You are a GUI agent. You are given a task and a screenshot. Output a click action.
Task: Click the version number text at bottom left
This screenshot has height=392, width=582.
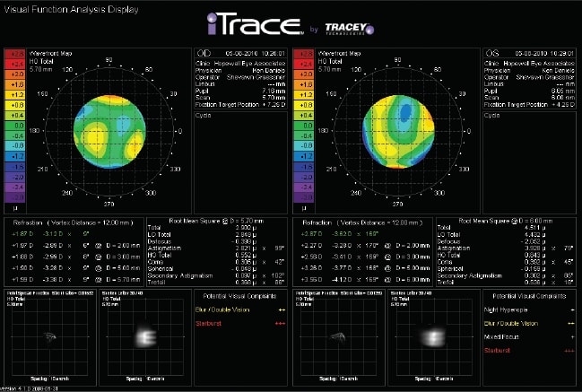click(x=30, y=388)
